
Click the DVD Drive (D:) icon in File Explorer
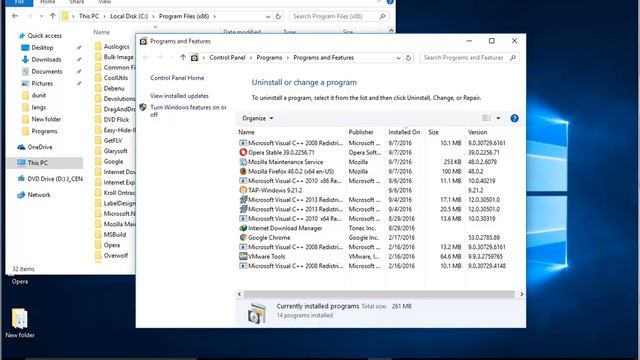(21, 179)
